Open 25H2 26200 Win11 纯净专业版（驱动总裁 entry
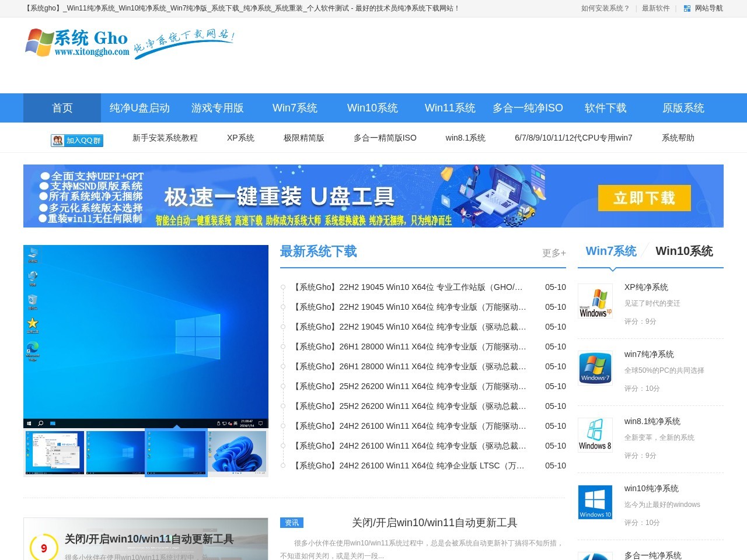 [409, 406]
